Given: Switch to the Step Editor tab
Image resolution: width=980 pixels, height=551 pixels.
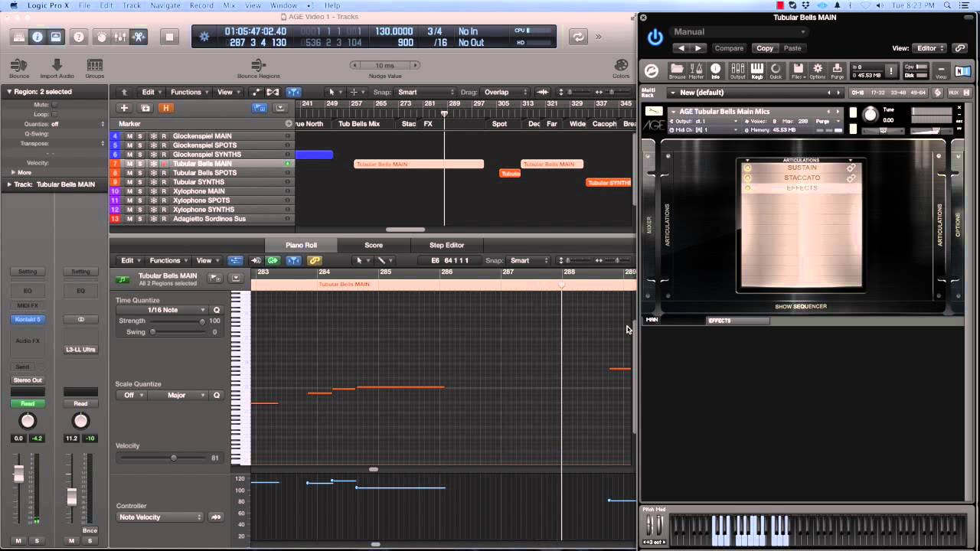Looking at the screenshot, I should 446,245.
